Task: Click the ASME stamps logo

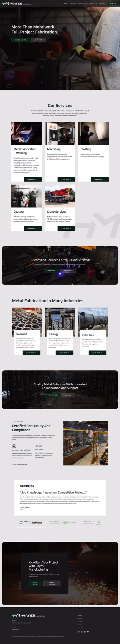Action: point(39,446)
